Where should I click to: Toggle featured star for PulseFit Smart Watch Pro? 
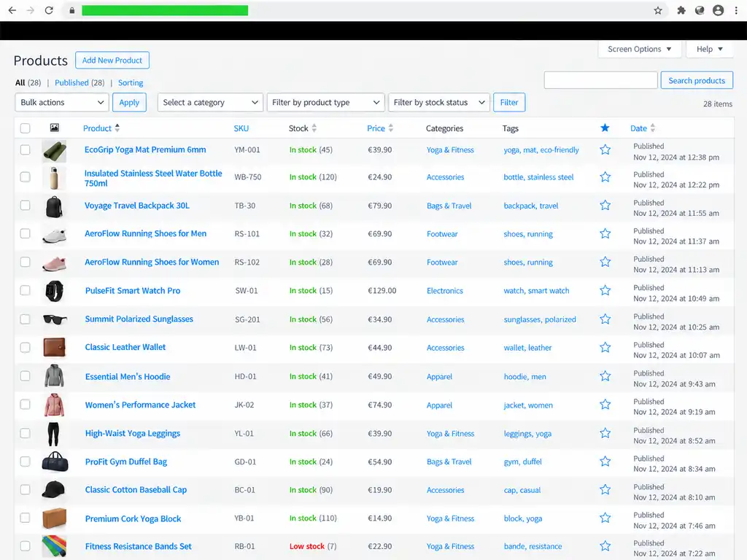click(x=605, y=290)
